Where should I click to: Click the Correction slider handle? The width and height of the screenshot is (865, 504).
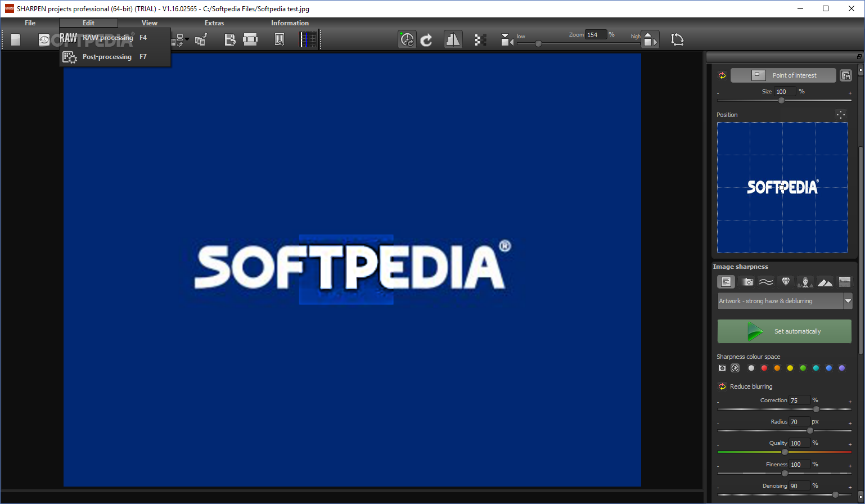pos(816,409)
